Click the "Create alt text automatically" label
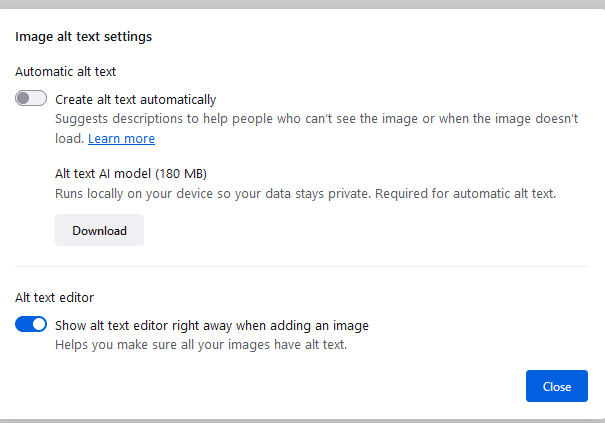This screenshot has height=423, width=605. pyautogui.click(x=135, y=99)
